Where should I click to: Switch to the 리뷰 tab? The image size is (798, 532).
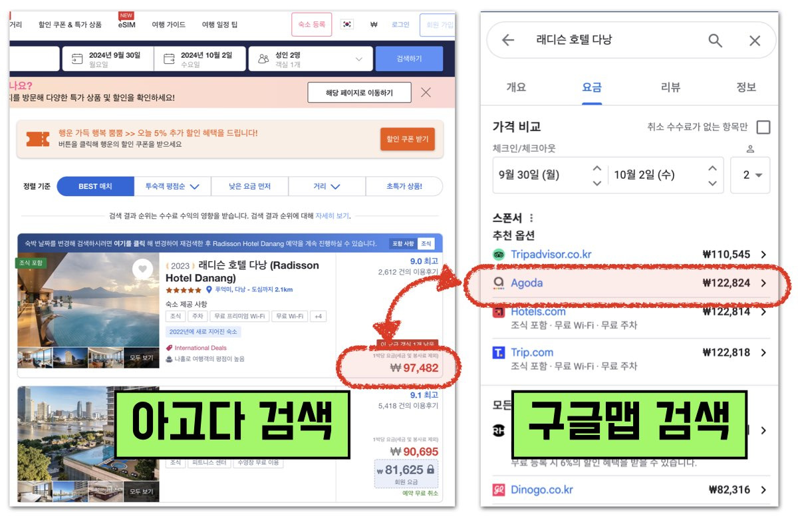[x=670, y=87]
